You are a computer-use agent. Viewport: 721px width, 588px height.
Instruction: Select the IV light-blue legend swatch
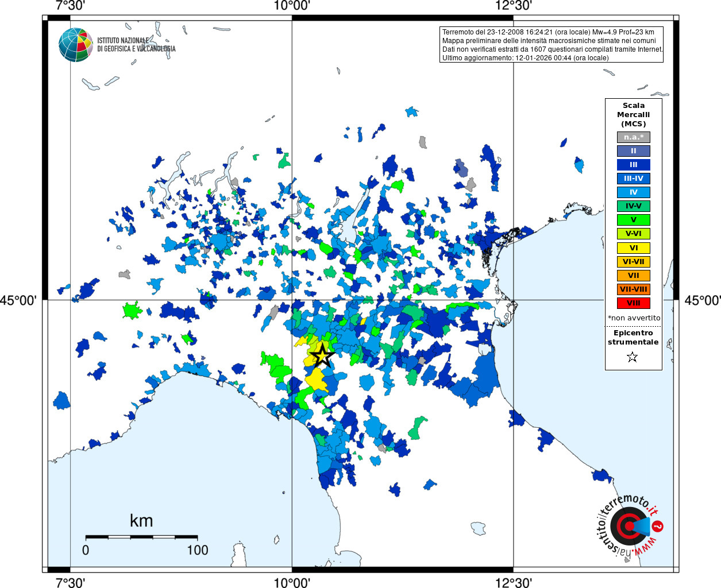[634, 192]
